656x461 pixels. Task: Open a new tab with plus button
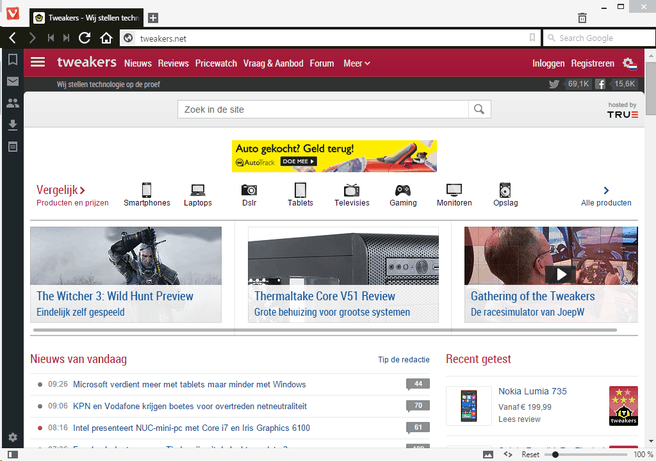pyautogui.click(x=153, y=18)
